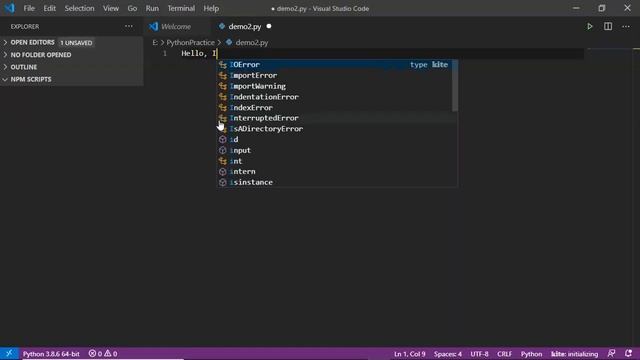
Task: Click unsaved dot on demo2.py tab
Action: (x=269, y=26)
